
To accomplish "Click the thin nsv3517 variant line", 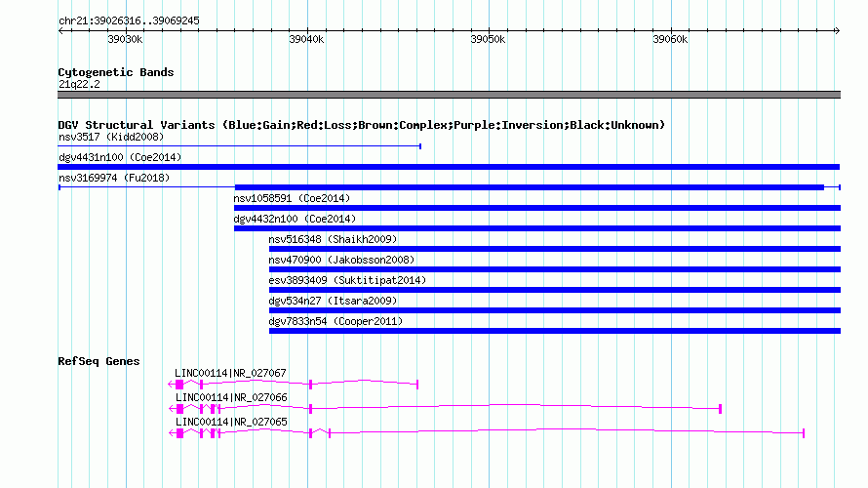I will [x=240, y=146].
